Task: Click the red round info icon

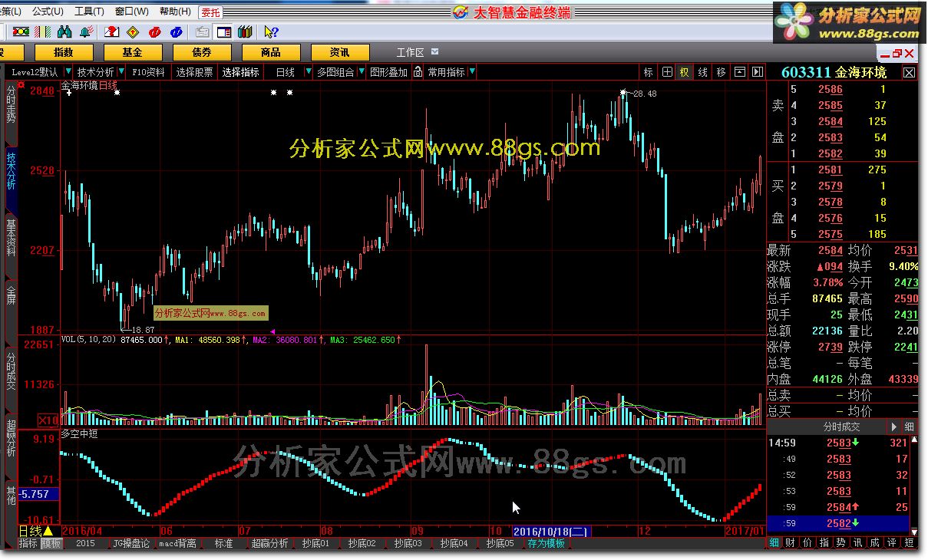Action: tap(154, 31)
